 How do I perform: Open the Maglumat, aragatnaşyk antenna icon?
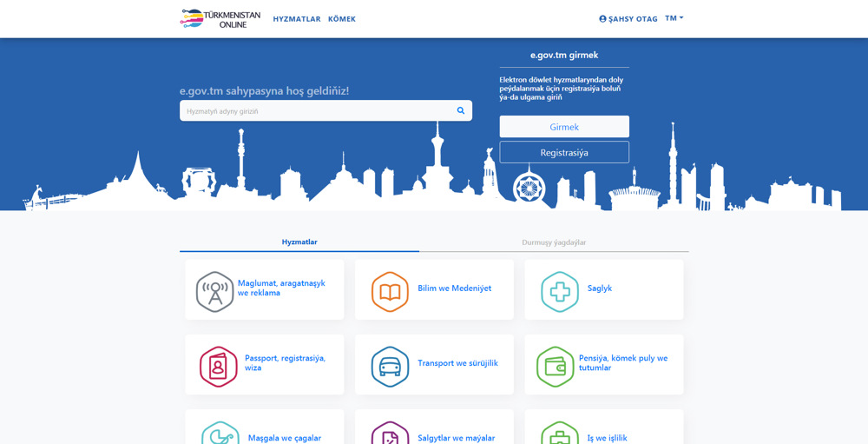tap(214, 292)
